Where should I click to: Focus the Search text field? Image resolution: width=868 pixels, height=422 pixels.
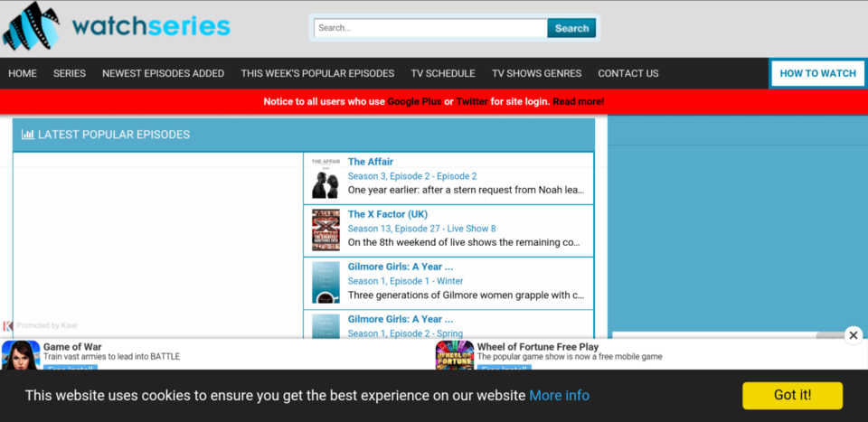430,28
